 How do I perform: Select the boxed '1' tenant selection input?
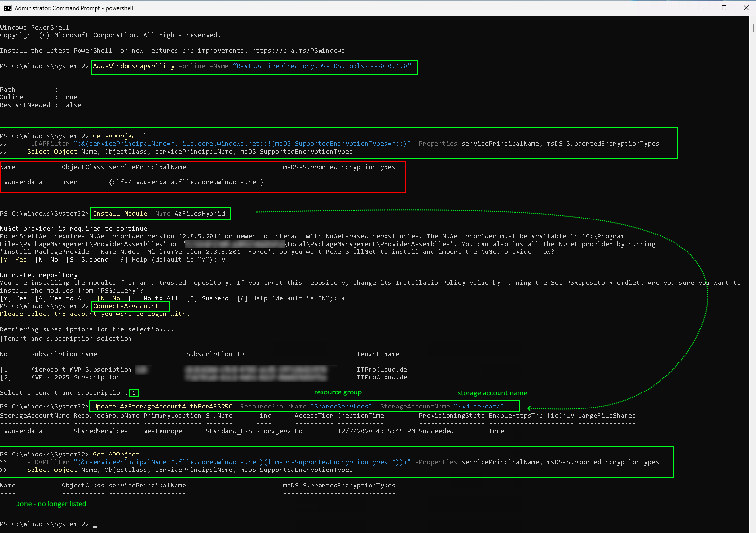tap(133, 393)
